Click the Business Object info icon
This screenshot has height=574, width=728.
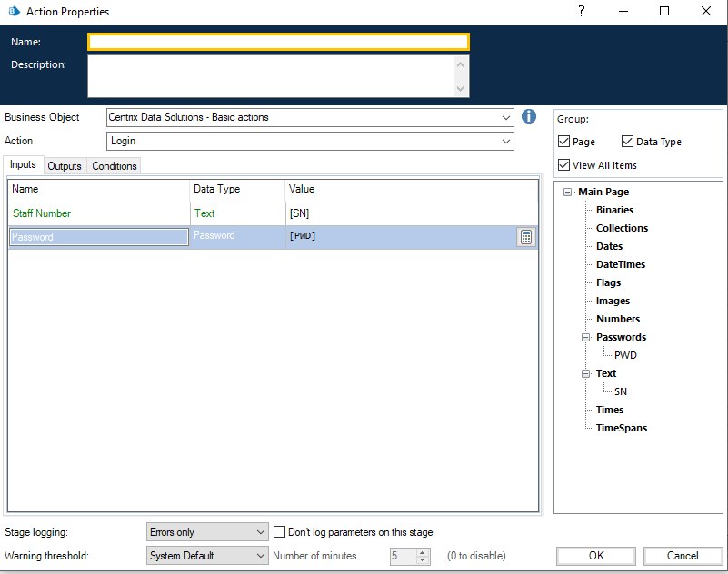528,117
